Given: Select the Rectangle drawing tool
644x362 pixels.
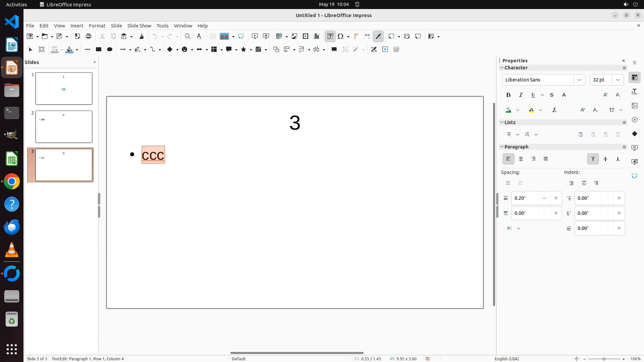Looking at the screenshot, I should coord(98,49).
